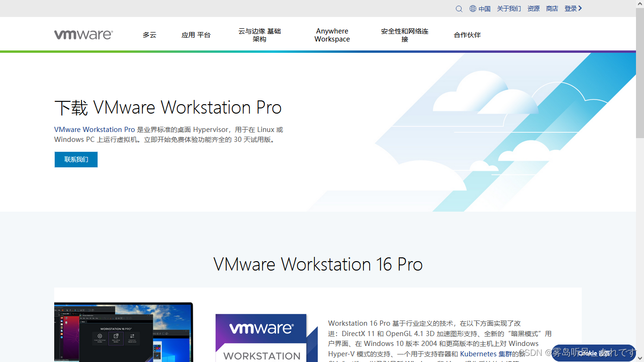Click the search magnifier icon
644x362 pixels.
(459, 8)
